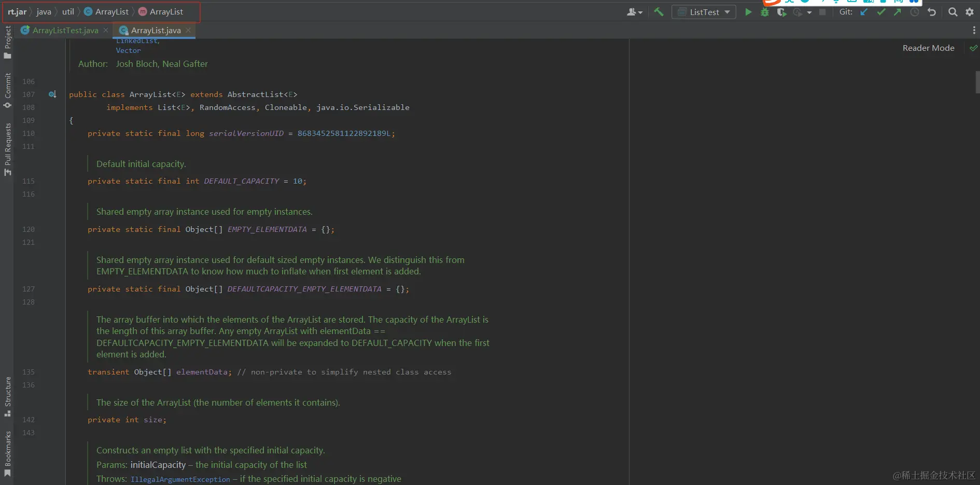The width and height of the screenshot is (980, 485).
Task: Click the AbstractList superclass name
Action: coord(256,94)
